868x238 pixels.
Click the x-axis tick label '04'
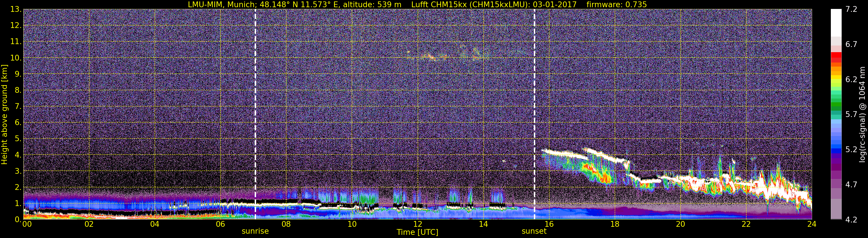155,224
